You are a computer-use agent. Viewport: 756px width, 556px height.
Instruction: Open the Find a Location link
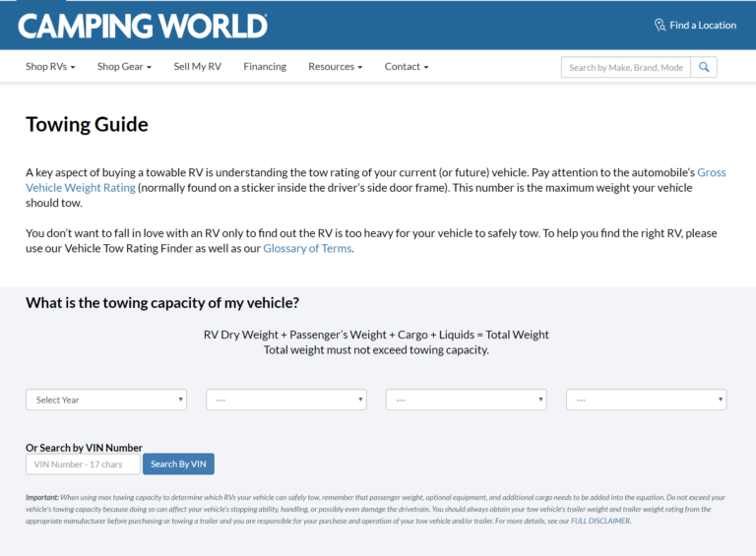(702, 26)
